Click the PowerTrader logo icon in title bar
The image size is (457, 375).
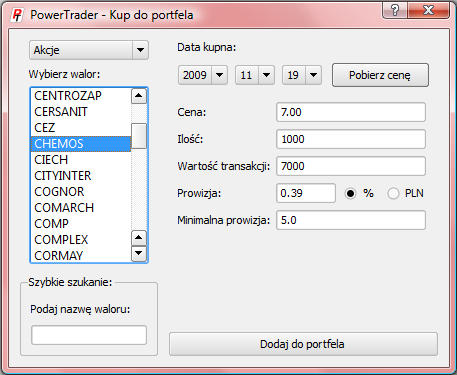click(17, 15)
